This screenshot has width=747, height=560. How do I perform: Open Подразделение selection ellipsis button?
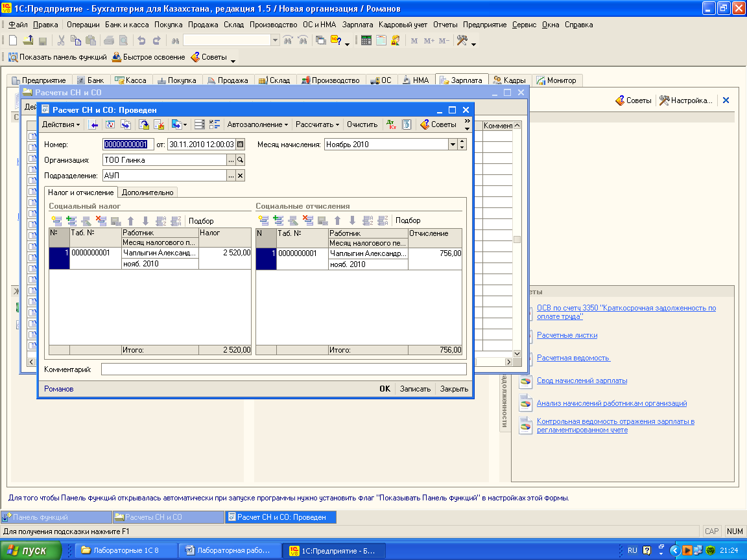pyautogui.click(x=231, y=176)
